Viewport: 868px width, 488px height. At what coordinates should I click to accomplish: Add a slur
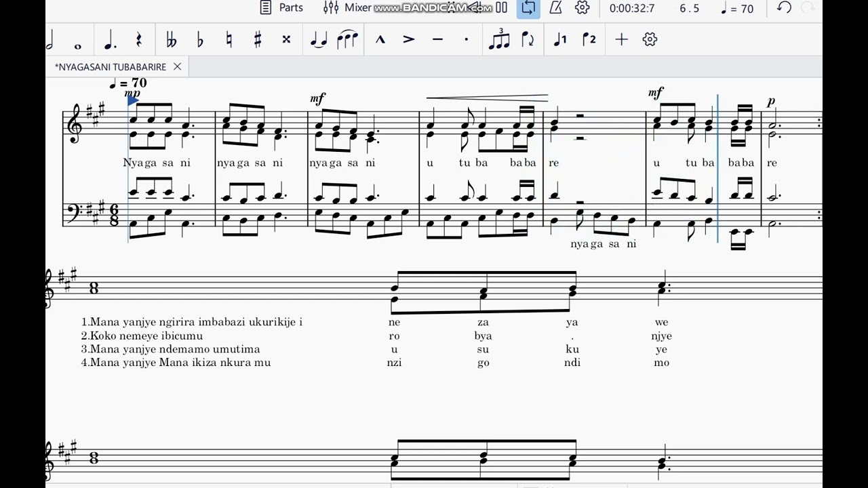[x=347, y=39]
